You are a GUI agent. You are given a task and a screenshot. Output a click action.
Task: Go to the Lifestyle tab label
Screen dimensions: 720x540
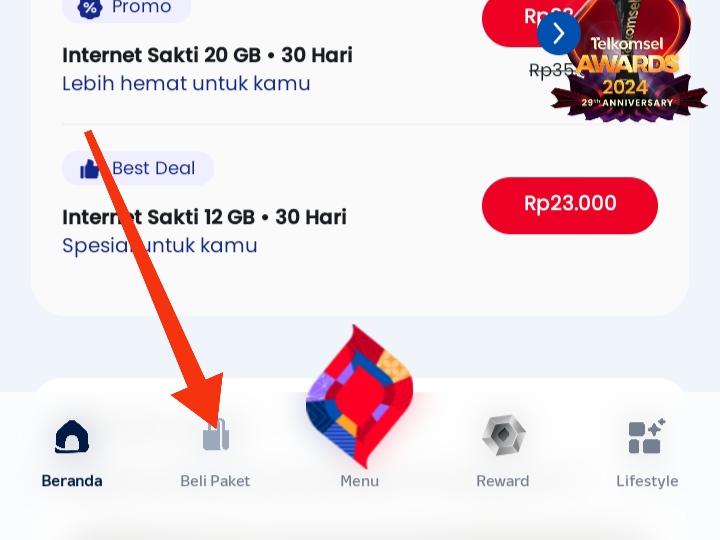click(x=647, y=481)
